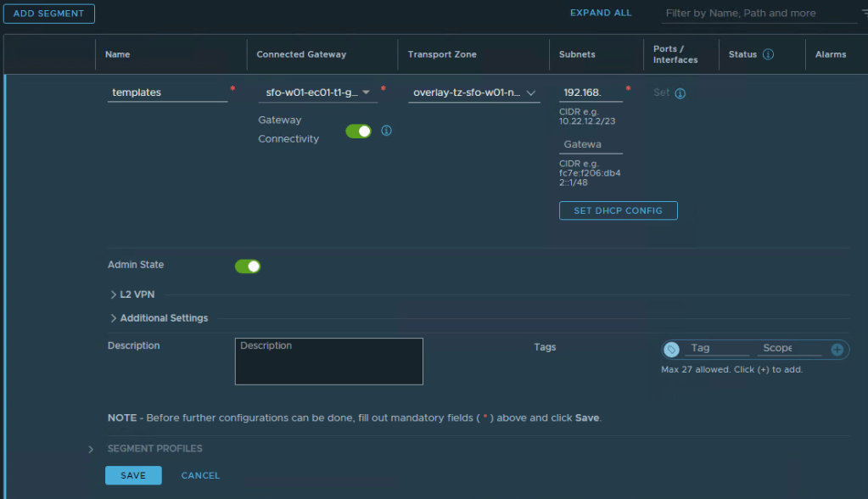Click the info icon beside Set ports

(680, 93)
